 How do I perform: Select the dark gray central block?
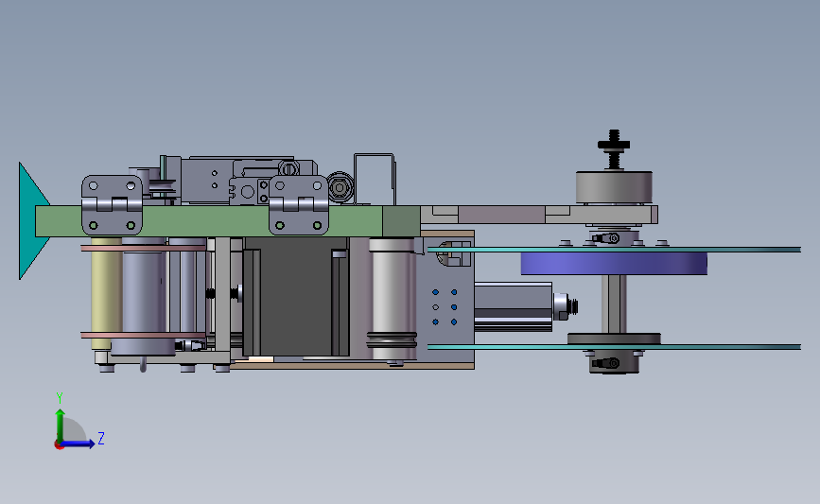296,296
